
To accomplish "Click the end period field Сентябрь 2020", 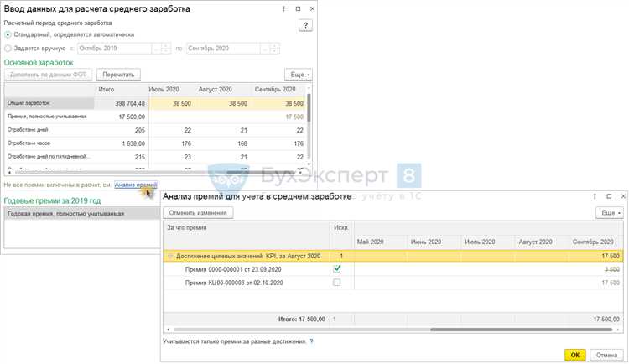I will [x=223, y=49].
